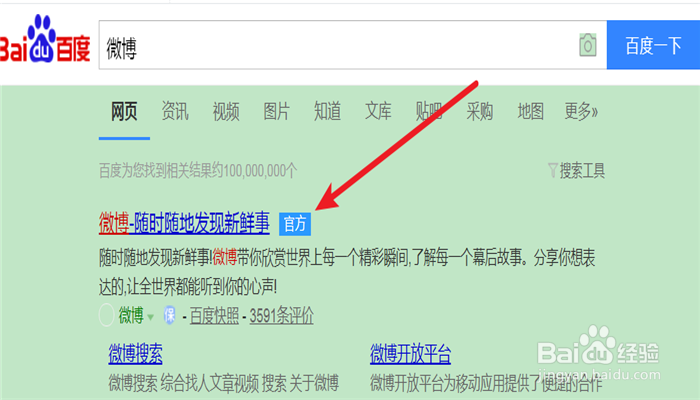Click the 百度一下 search button
700x400 pixels.
tap(653, 45)
